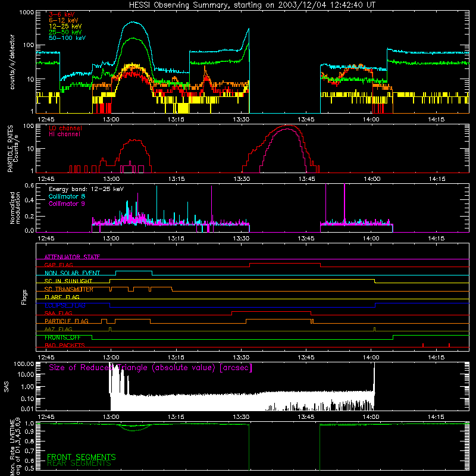Click the particle rate LO channel peak near 13:40

(x=287, y=126)
